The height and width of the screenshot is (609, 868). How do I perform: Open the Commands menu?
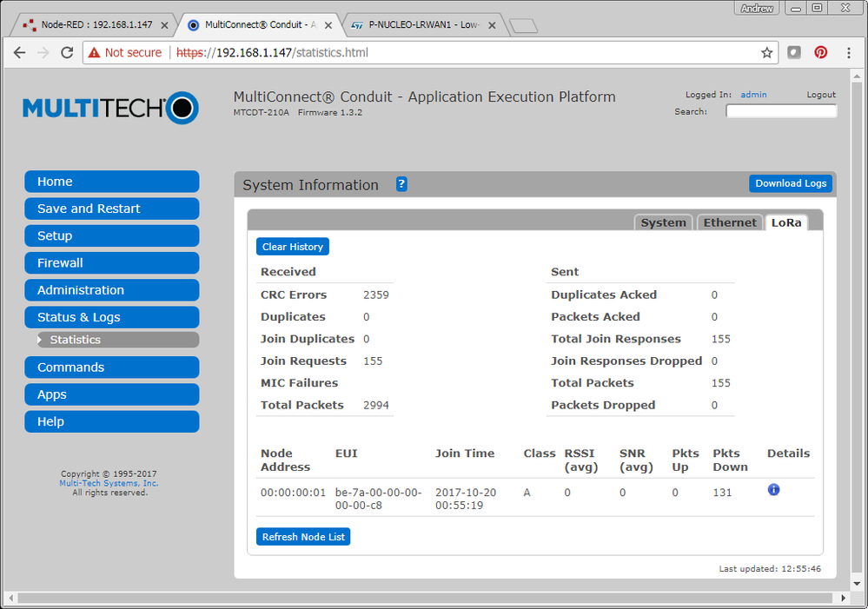coord(112,367)
